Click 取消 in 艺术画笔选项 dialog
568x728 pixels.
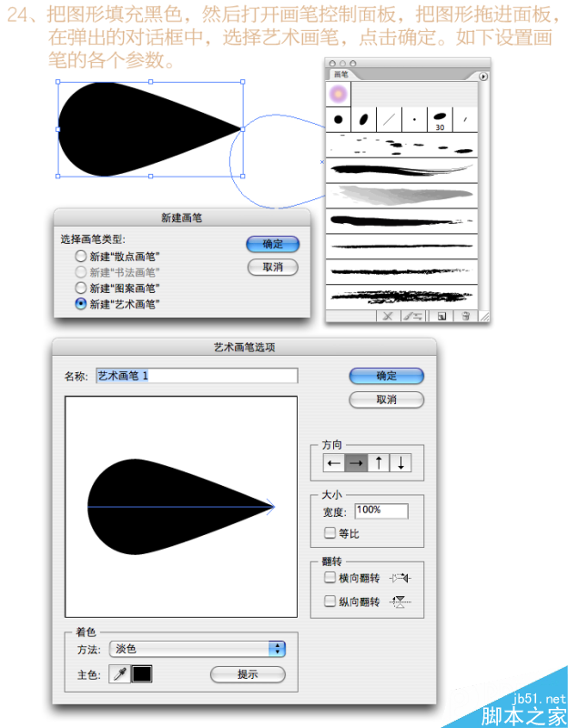tap(387, 399)
